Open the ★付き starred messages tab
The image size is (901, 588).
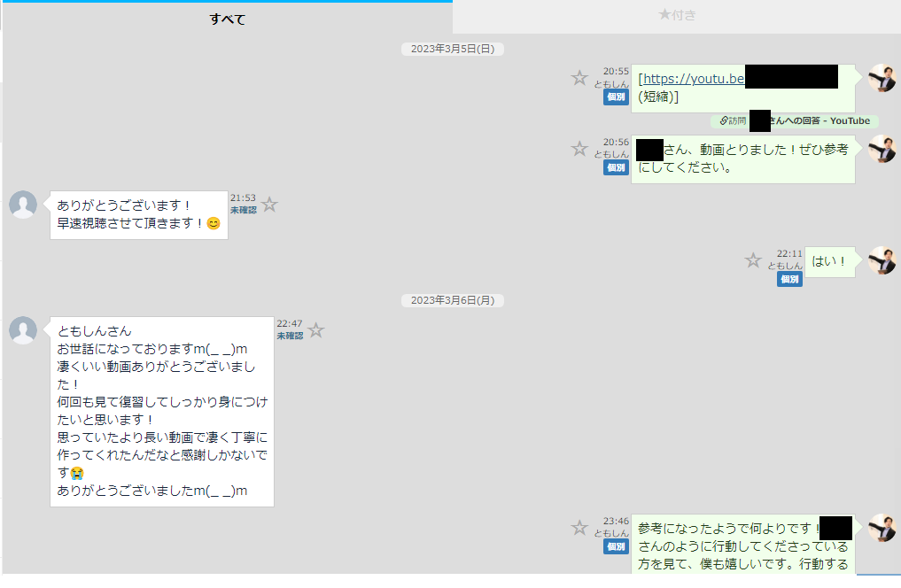[x=677, y=15]
